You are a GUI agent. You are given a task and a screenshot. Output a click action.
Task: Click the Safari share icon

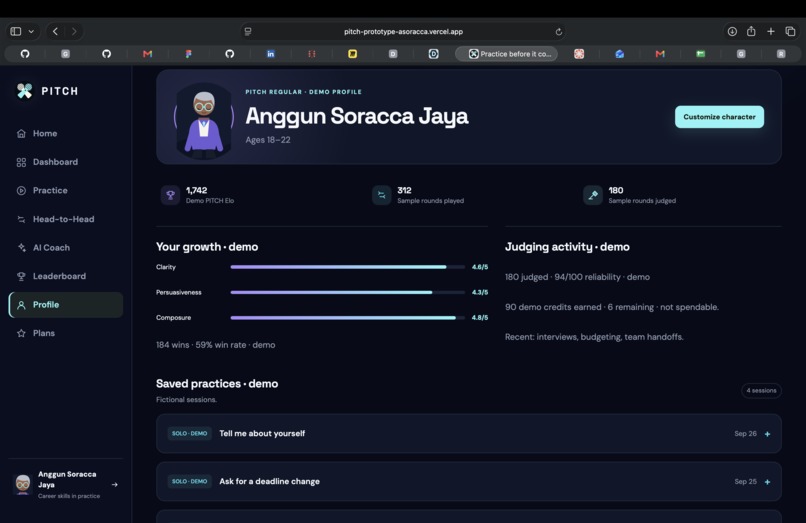(x=751, y=31)
